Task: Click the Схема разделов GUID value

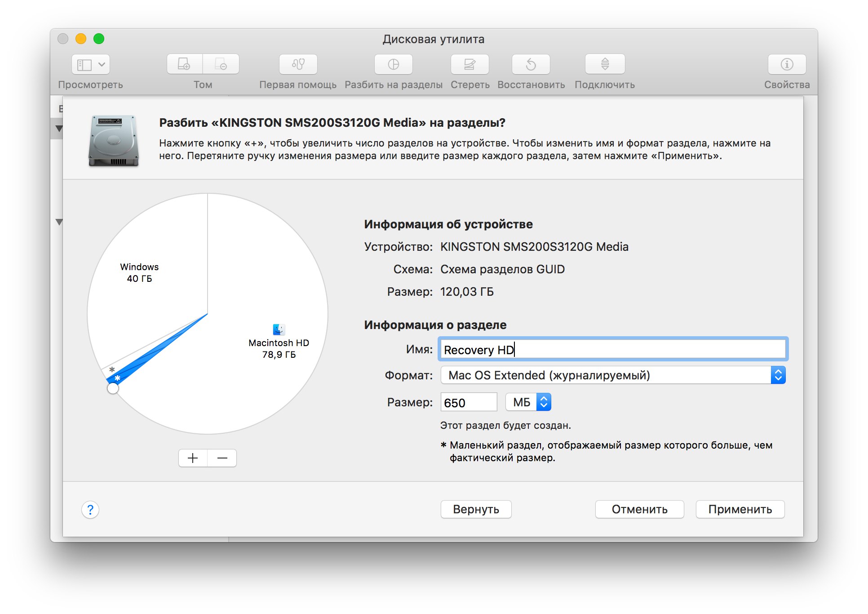Action: click(x=502, y=269)
